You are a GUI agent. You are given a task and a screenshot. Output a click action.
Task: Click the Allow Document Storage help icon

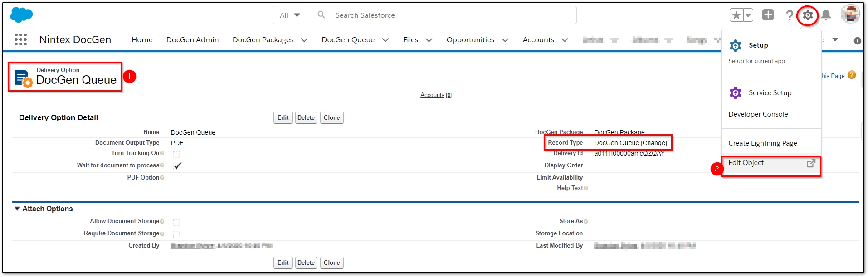click(162, 221)
